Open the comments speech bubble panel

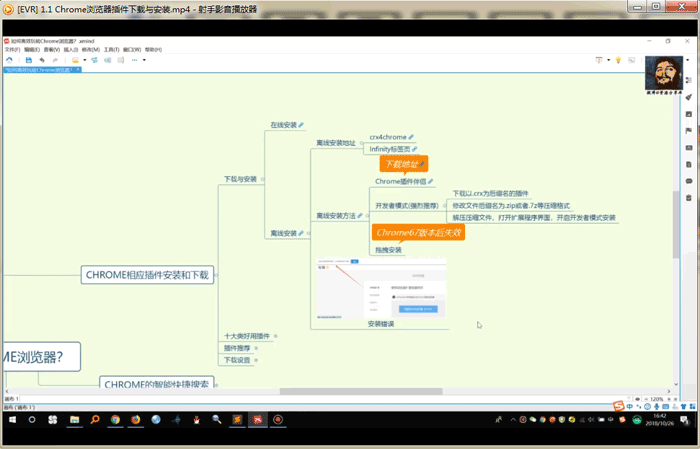click(x=689, y=181)
